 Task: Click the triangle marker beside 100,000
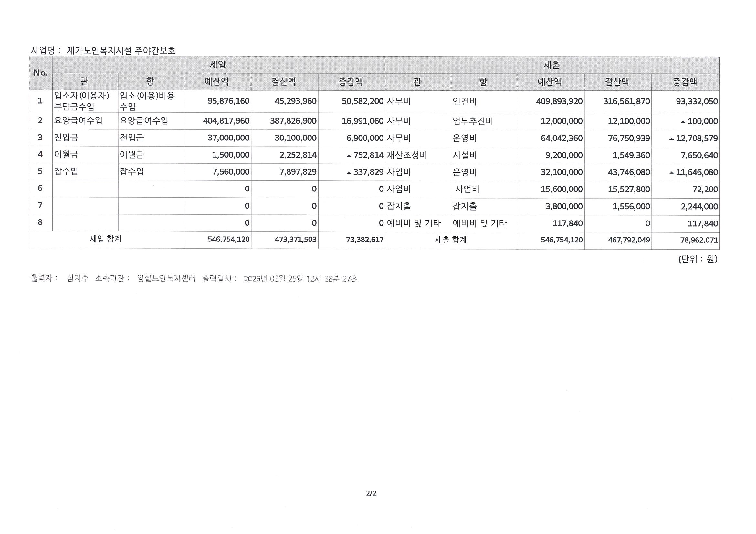(683, 122)
